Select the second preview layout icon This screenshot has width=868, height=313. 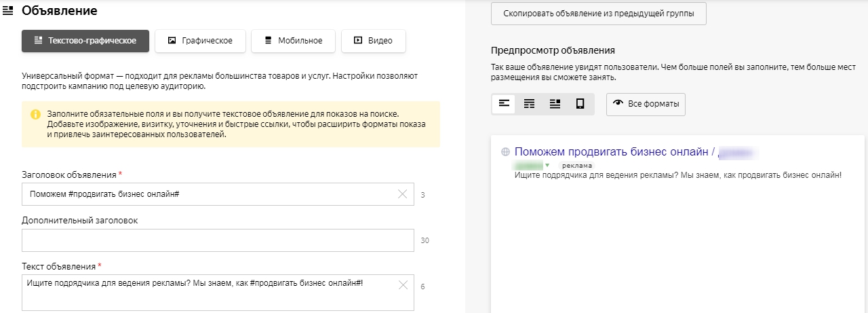click(530, 104)
